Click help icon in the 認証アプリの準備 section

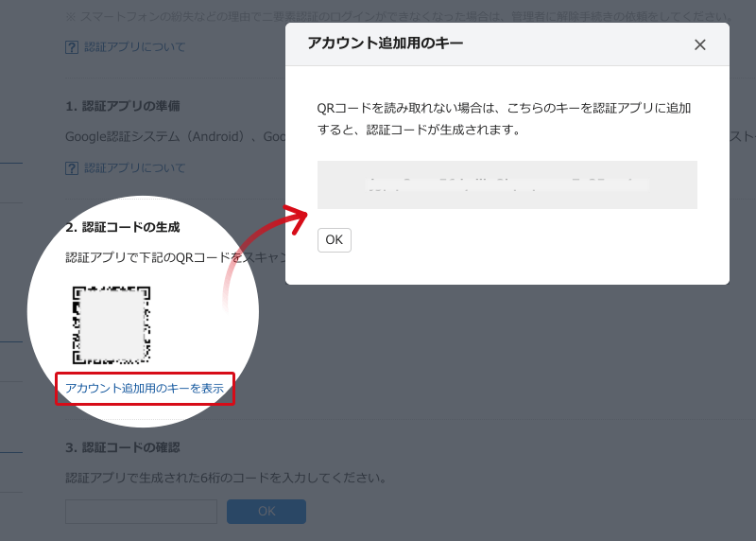point(72,168)
